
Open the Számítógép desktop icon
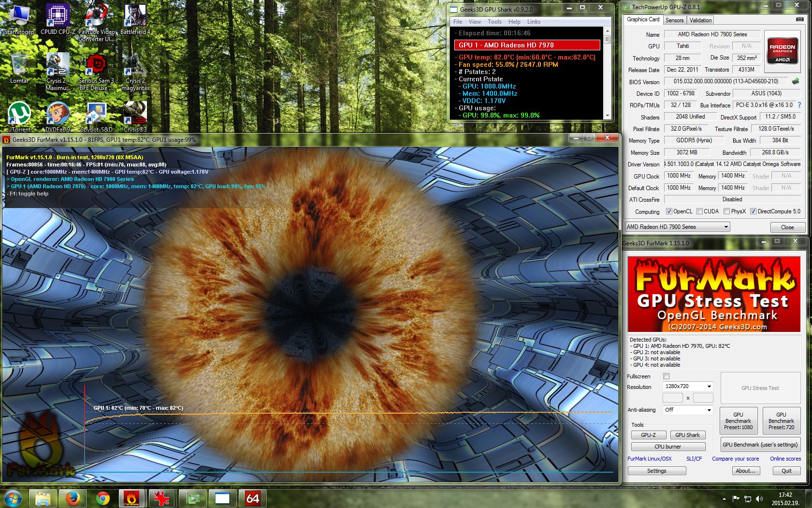pyautogui.click(x=19, y=19)
